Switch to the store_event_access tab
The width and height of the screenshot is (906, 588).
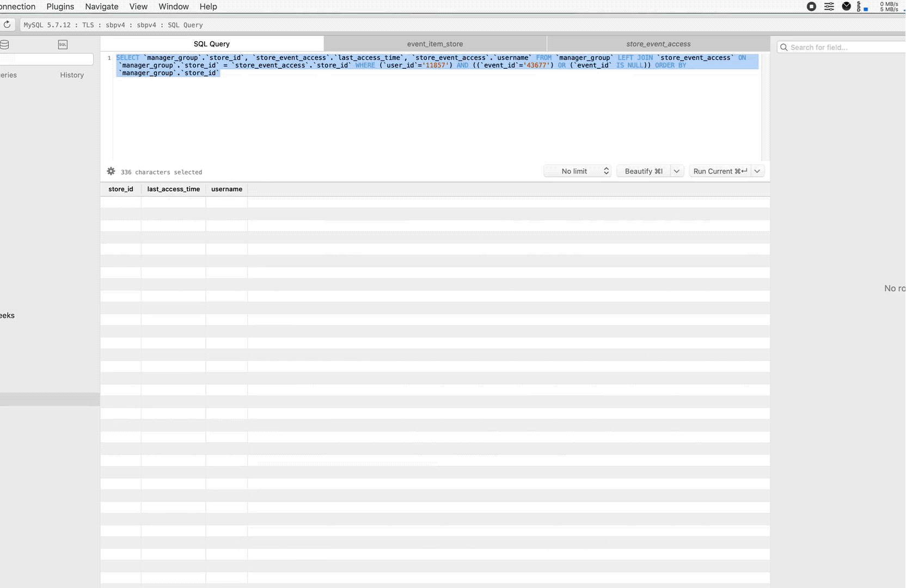658,44
